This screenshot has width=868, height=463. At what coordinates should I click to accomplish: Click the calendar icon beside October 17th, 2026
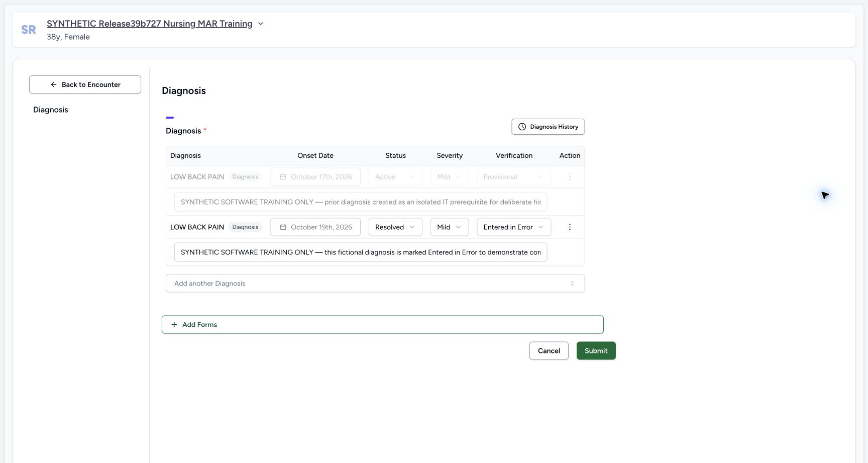tap(283, 177)
